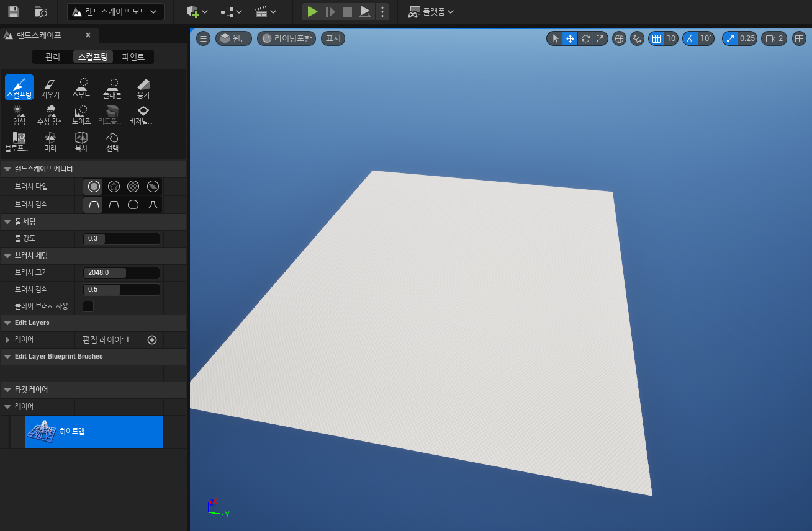Open the 표시 show menu
This screenshot has height=531, width=812.
(333, 38)
